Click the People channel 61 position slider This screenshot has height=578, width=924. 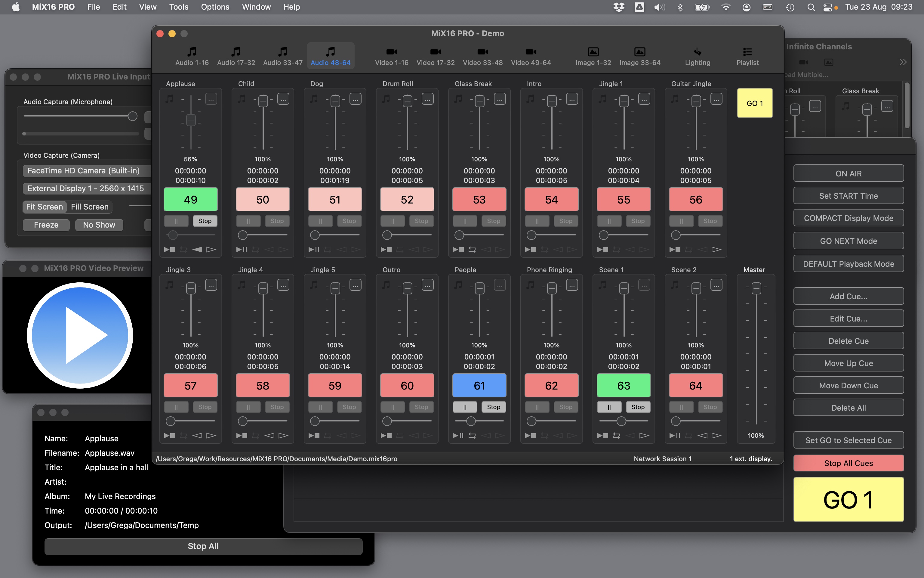coord(479,421)
